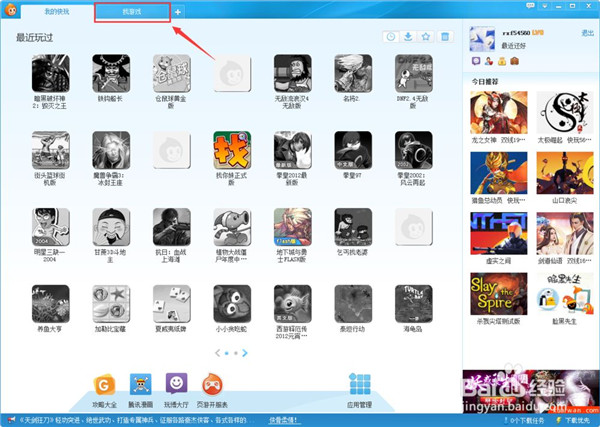Select the highlighted second tab

pyautogui.click(x=132, y=11)
